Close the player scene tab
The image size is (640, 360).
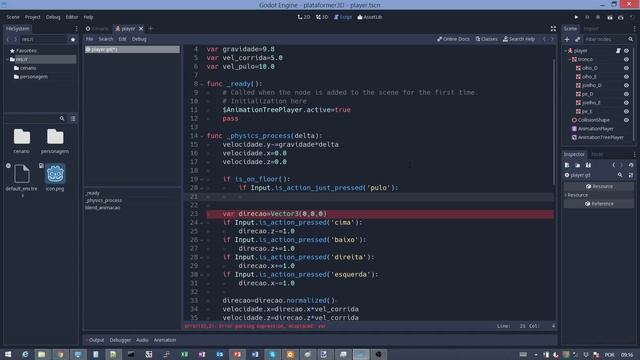[141, 29]
